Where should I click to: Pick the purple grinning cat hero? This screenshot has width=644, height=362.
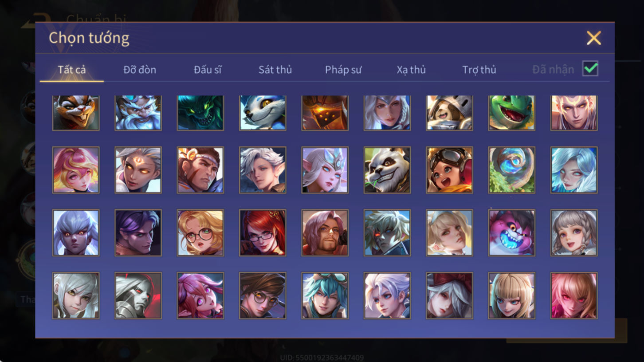pos(511,233)
